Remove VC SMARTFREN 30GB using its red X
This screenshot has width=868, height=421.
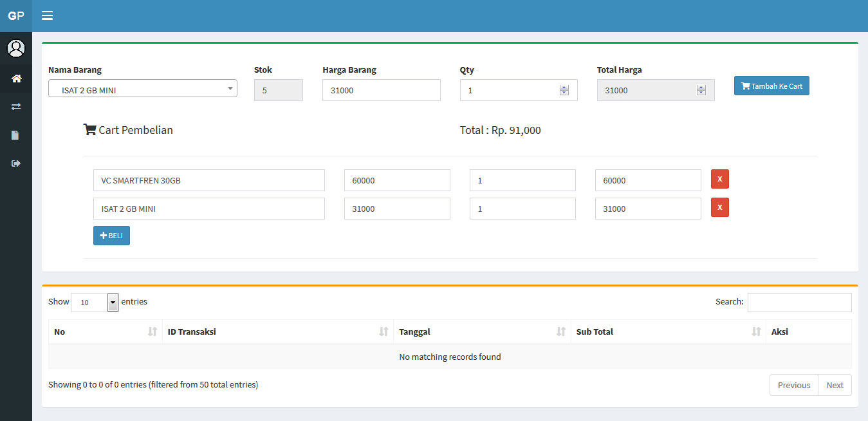coord(719,179)
